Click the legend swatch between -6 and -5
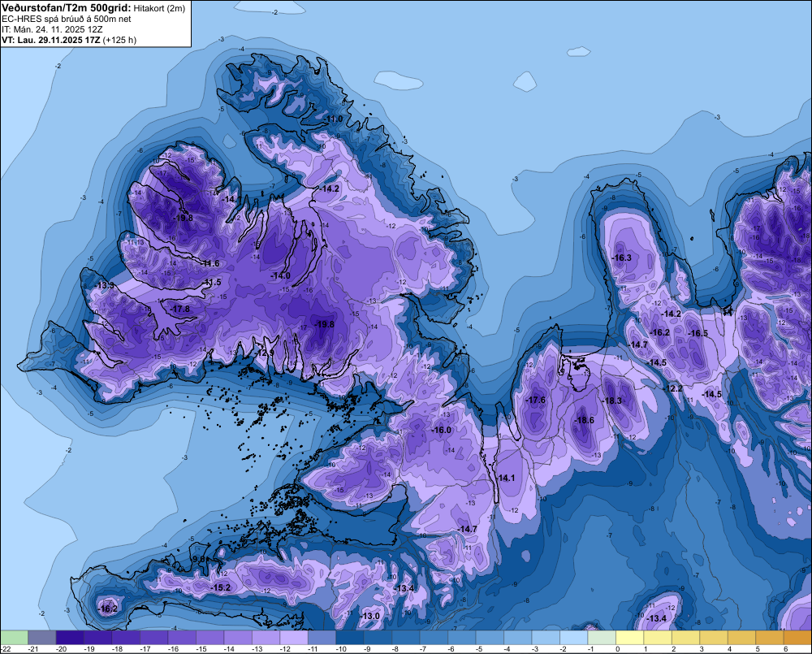Screen dimensions: 812x654 click(461, 637)
